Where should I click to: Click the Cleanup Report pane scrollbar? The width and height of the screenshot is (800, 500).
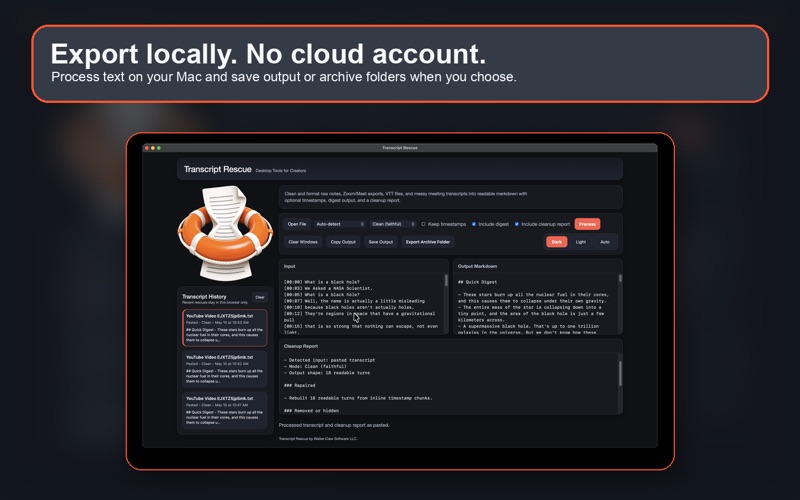tap(620, 373)
